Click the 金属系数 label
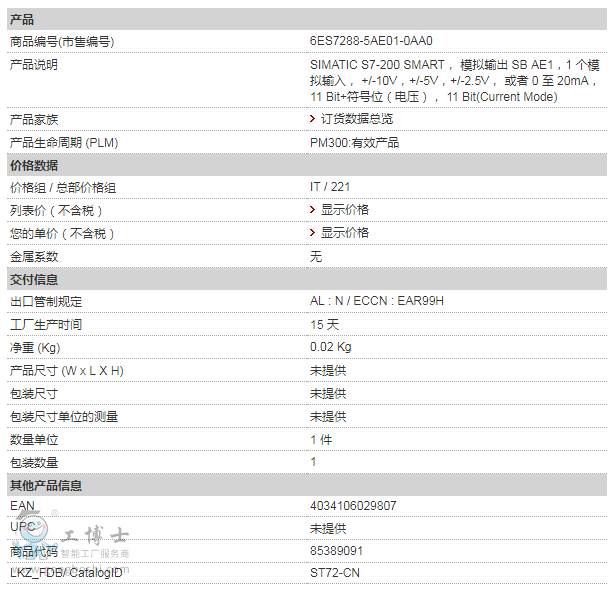This screenshot has height=589, width=615. 34,257
